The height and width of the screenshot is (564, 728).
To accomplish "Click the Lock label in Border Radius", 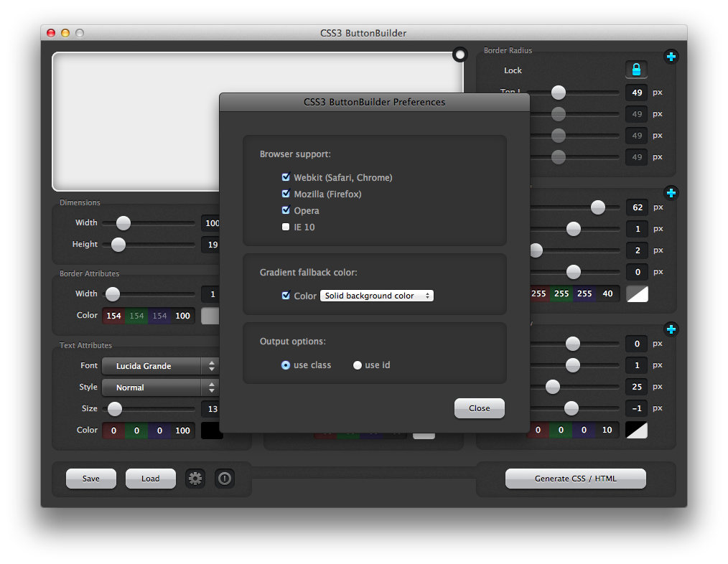I will pos(513,70).
